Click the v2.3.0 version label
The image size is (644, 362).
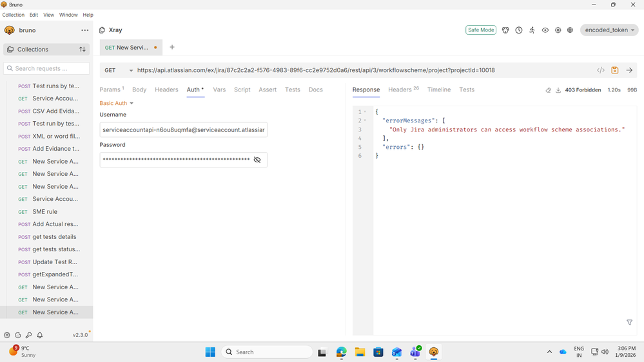pos(80,335)
